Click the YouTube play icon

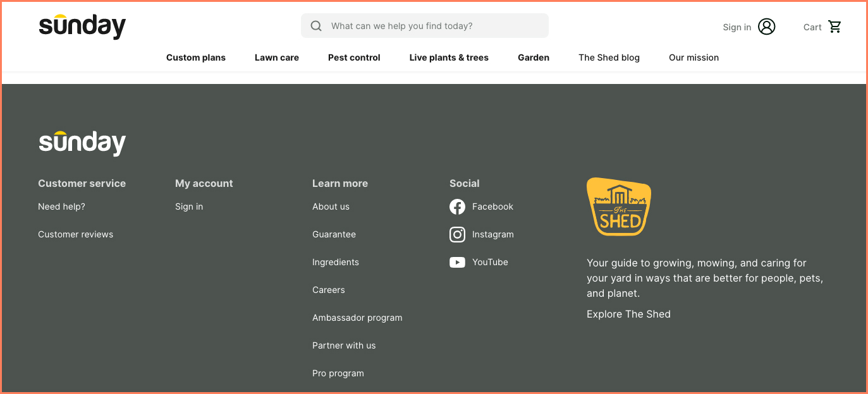coord(457,262)
